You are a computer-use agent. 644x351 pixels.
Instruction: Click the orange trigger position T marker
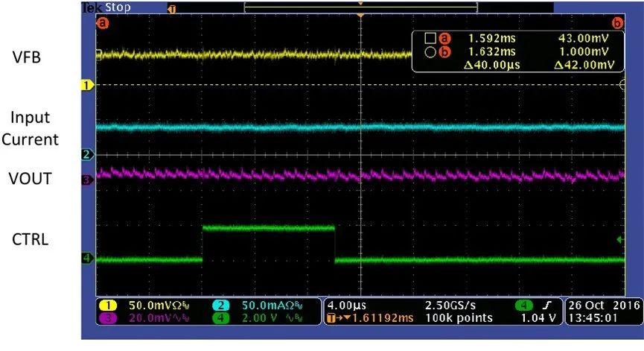tap(173, 9)
